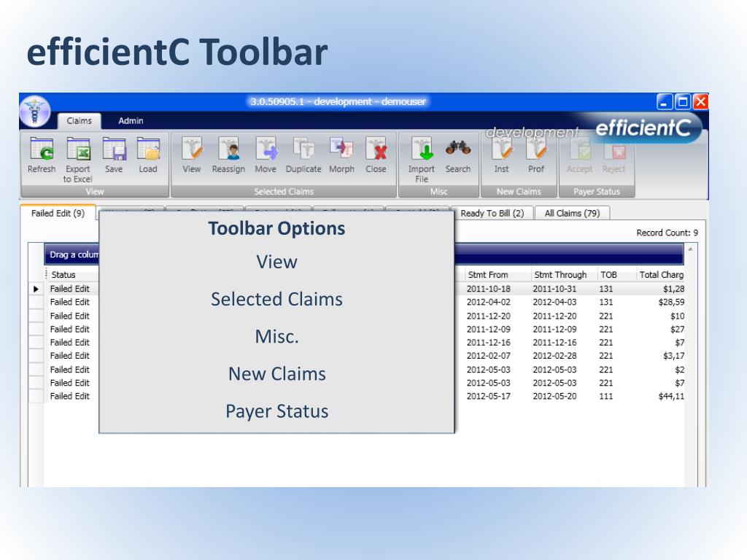The width and height of the screenshot is (747, 560).
Task: Click the Reassign claims icon
Action: coord(228,155)
